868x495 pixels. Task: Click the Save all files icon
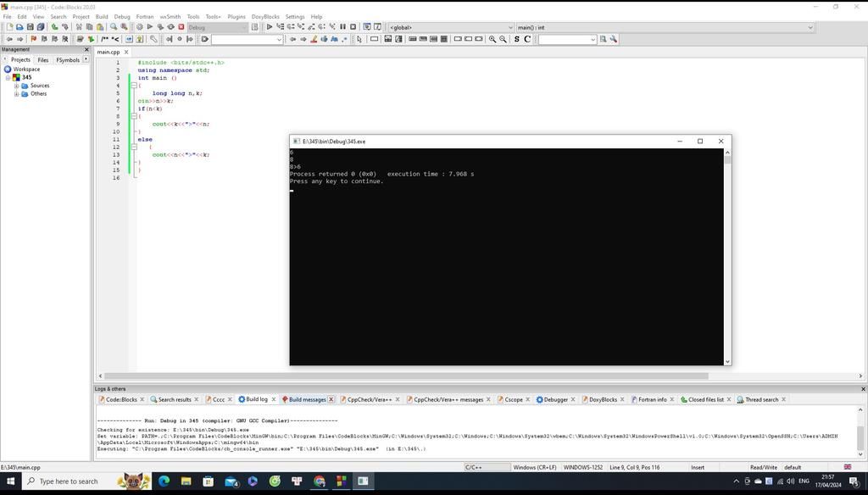coord(41,26)
